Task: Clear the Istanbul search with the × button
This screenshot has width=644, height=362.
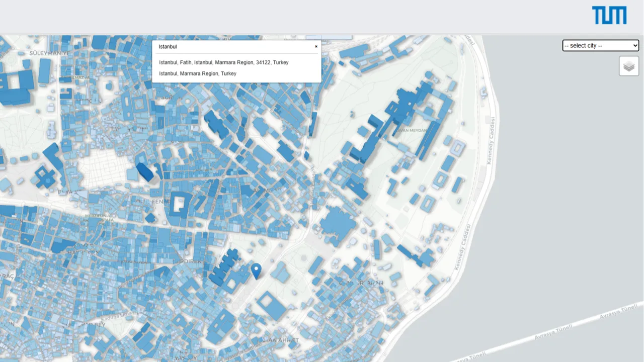Action: coord(316,47)
